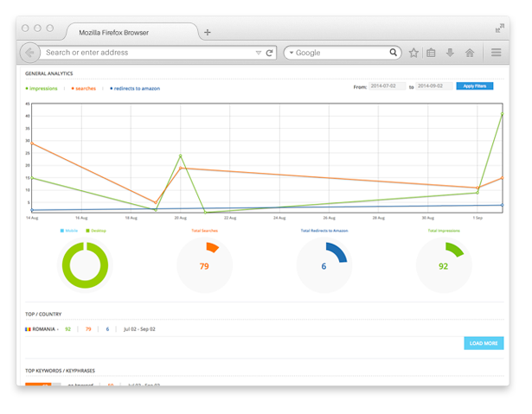
Task: Click the Jul 02 - Sep 02 date range
Action: click(139, 329)
